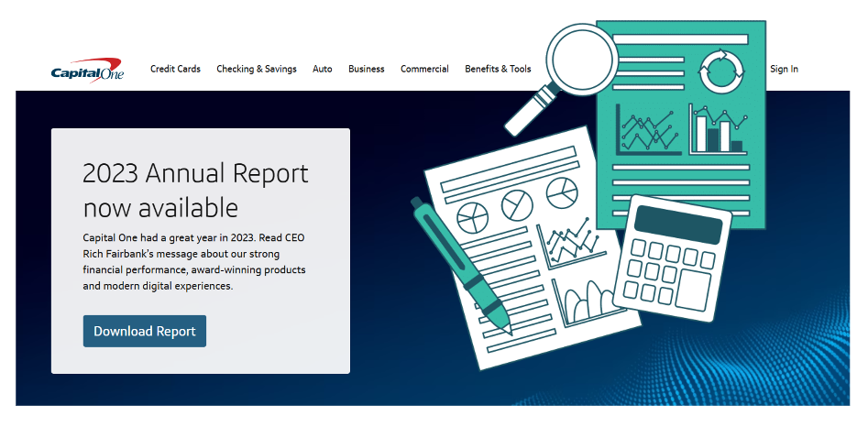The width and height of the screenshot is (868, 438).
Task: Open the Business menu item
Action: pyautogui.click(x=366, y=69)
